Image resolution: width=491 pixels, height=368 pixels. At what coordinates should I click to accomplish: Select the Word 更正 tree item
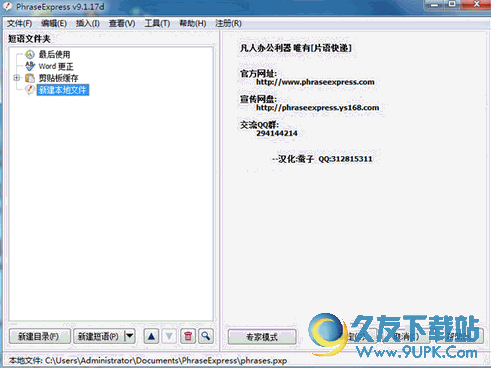click(x=56, y=66)
